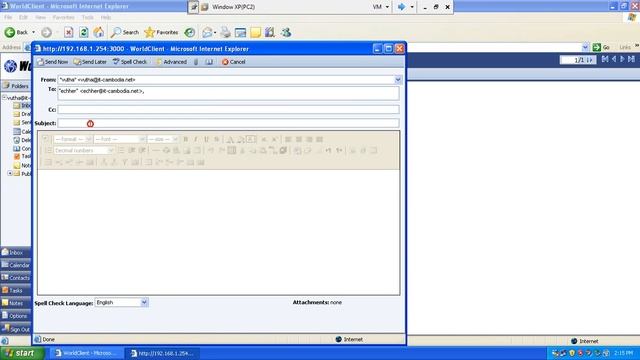The width and height of the screenshot is (640, 360).
Task: Click the IE Back button
Action: pos(16,32)
